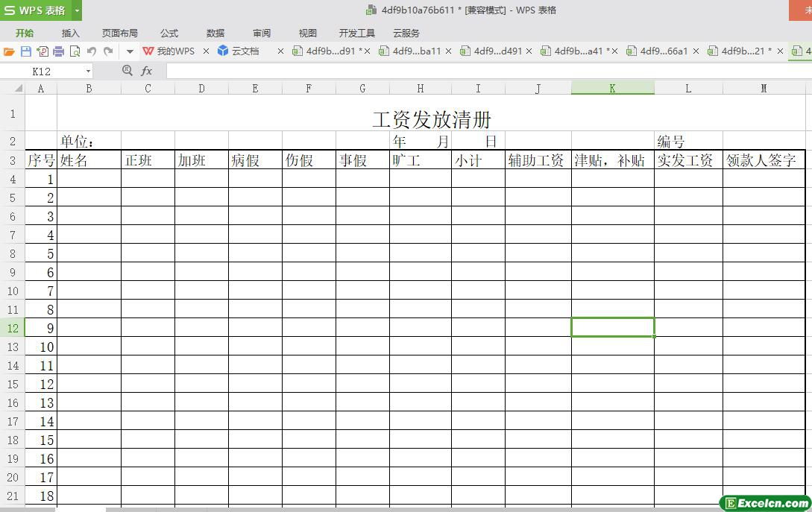Undo the last action
812x512 pixels.
tap(92, 51)
